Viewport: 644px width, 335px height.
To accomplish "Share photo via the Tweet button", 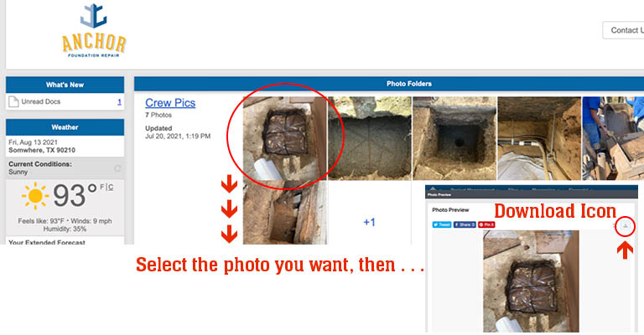I will 442,224.
